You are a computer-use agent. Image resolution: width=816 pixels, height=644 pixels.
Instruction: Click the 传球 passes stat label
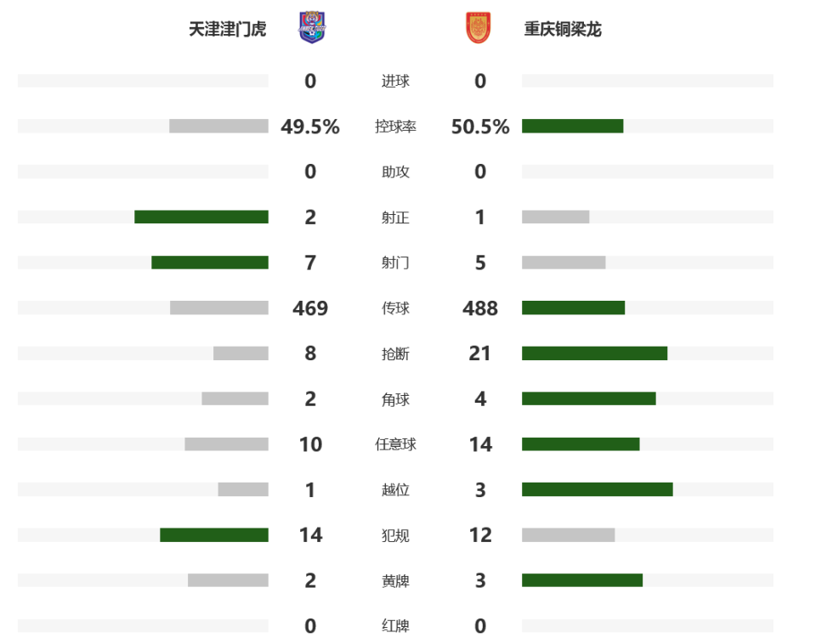(x=395, y=308)
